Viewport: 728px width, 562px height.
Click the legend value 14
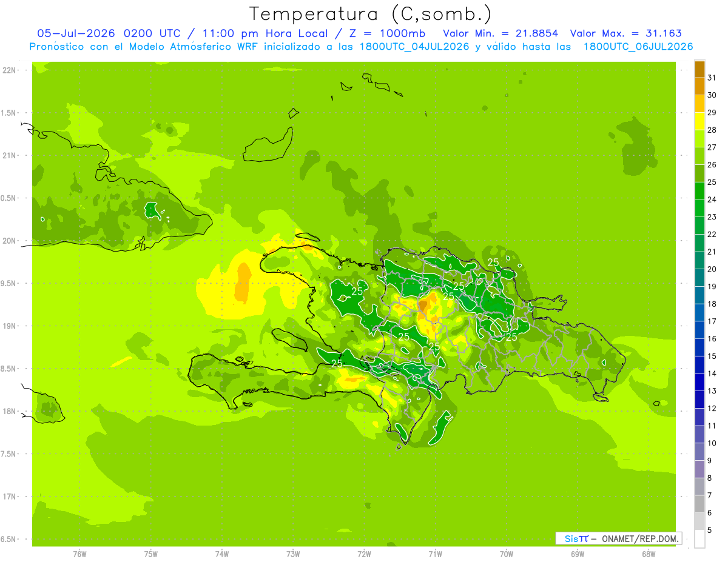click(712, 373)
